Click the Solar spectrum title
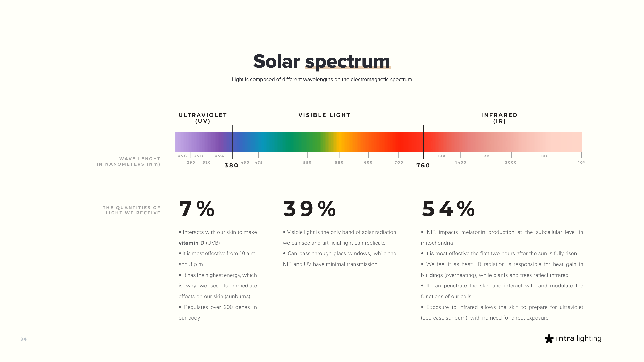This screenshot has width=644, height=362. (x=321, y=61)
